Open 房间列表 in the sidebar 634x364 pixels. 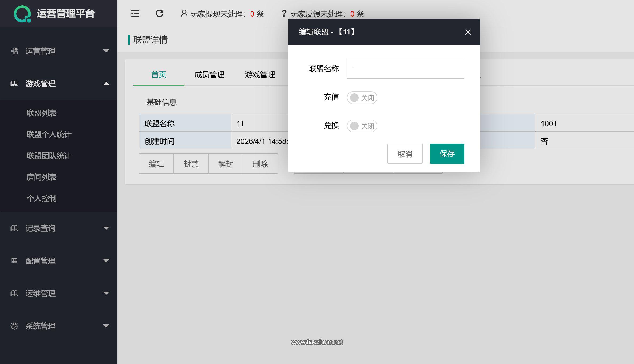pyautogui.click(x=42, y=177)
